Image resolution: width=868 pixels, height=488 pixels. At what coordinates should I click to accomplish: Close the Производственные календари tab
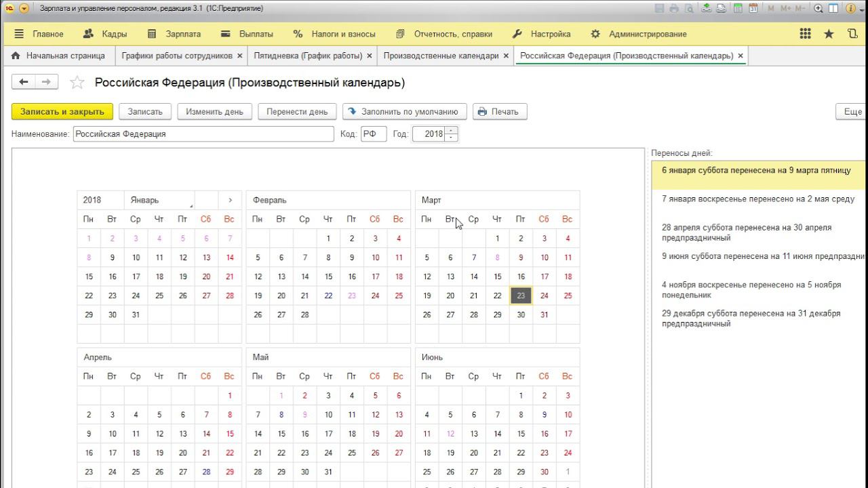click(x=506, y=56)
